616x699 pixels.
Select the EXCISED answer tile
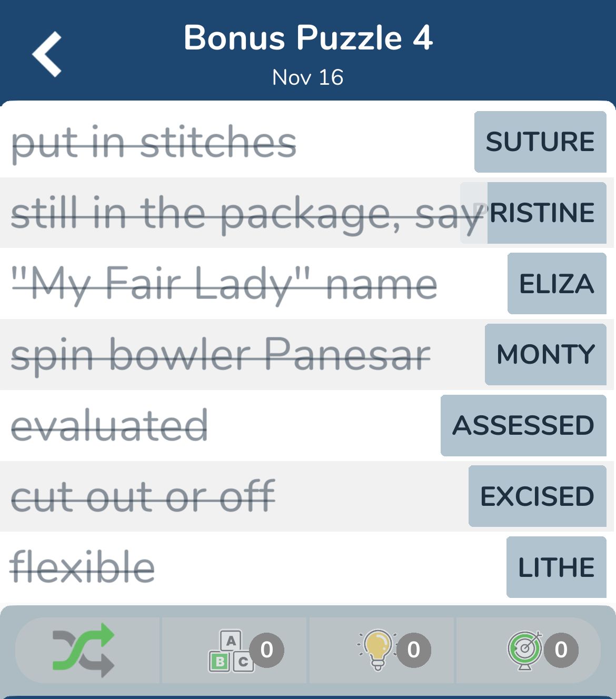(x=538, y=496)
